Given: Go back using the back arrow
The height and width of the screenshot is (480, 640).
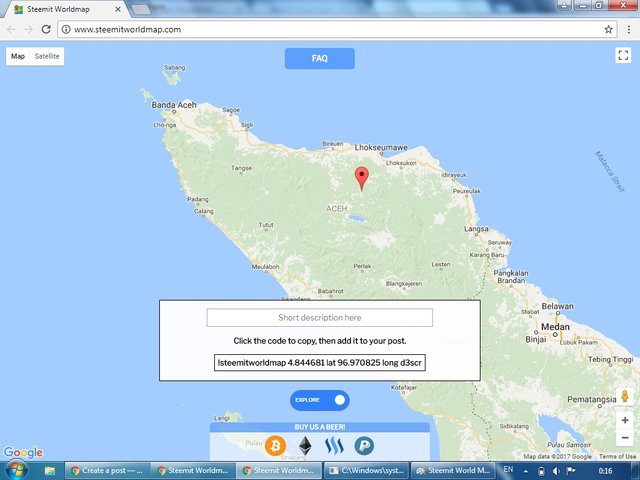Looking at the screenshot, I should 11,29.
